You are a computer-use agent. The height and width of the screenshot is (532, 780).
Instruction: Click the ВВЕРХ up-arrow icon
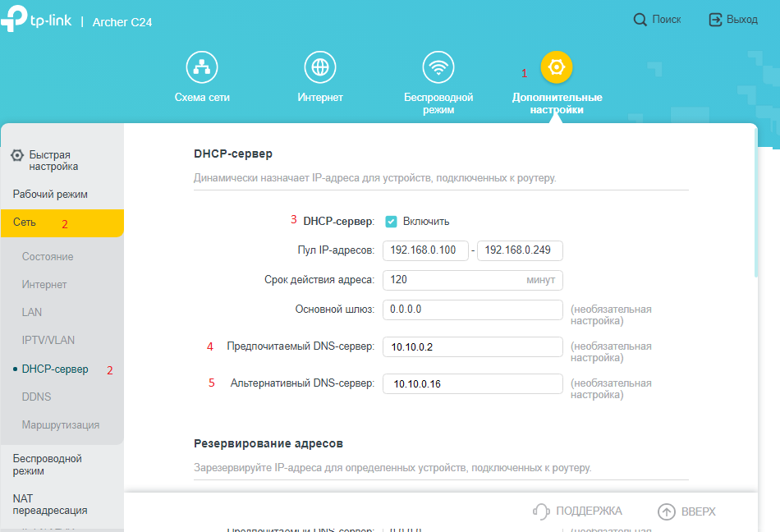coord(667,511)
